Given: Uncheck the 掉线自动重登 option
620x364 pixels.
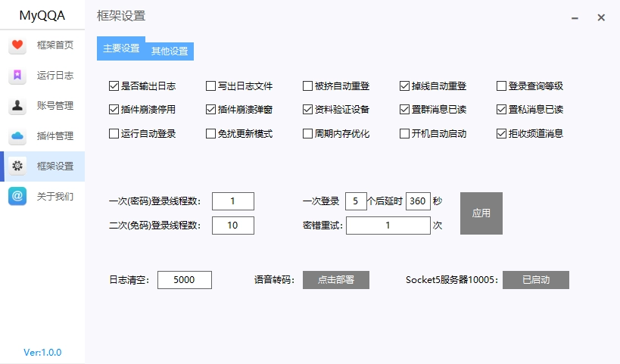Looking at the screenshot, I should (x=405, y=86).
